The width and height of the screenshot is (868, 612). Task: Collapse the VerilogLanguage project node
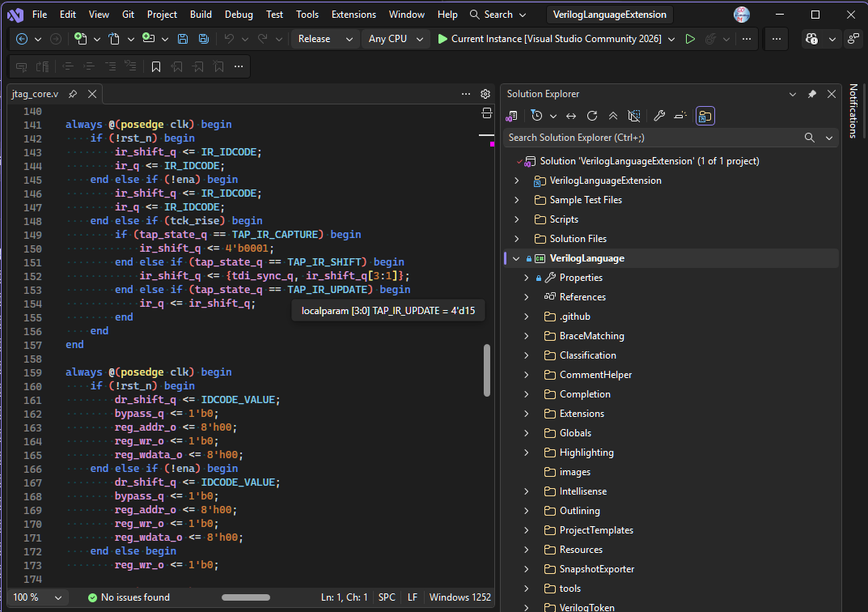[516, 259]
